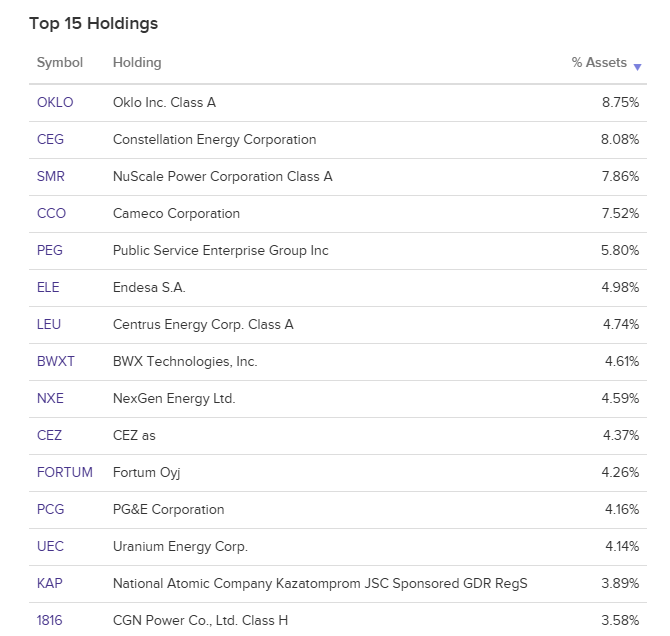Open the CEG symbol link
Screen dimensions: 670x636
coord(50,139)
